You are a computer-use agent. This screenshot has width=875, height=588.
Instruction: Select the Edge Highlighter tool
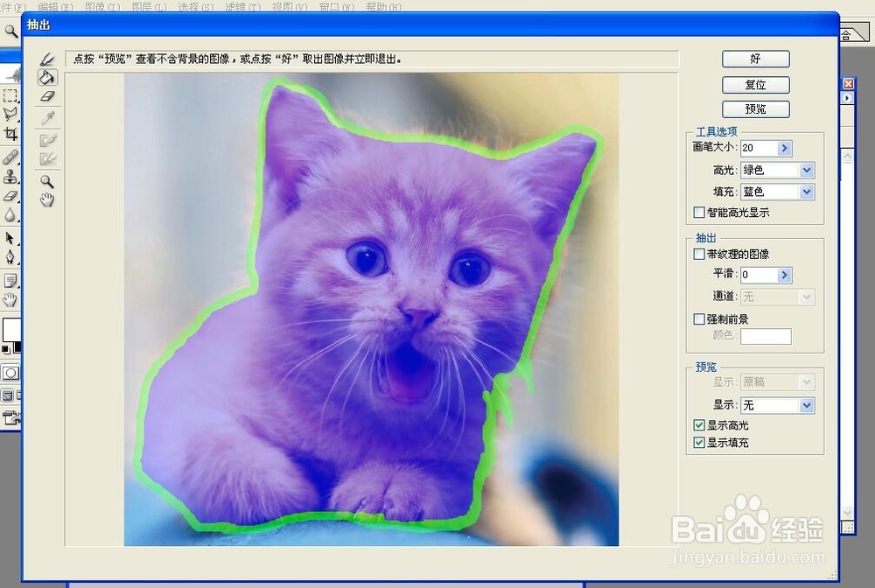46,59
